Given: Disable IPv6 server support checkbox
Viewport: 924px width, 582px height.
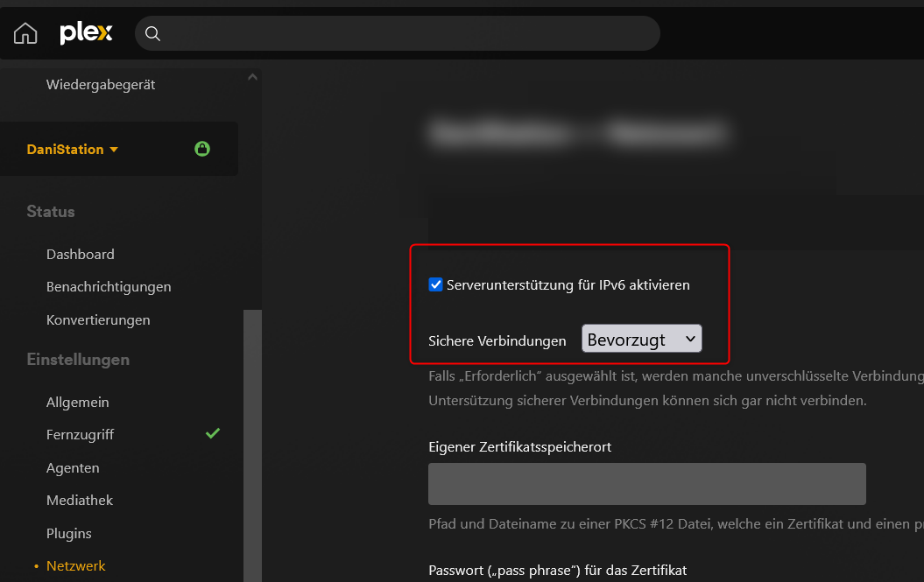Looking at the screenshot, I should coord(435,284).
